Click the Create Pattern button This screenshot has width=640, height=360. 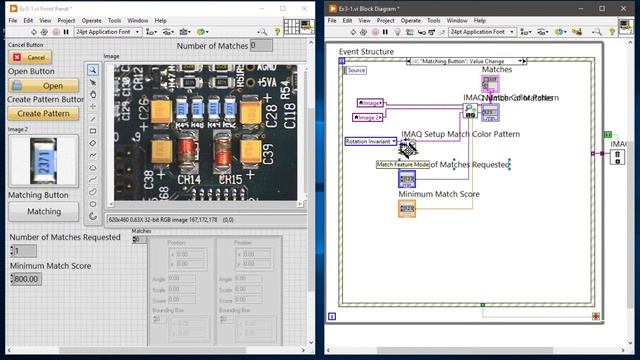(x=43, y=113)
